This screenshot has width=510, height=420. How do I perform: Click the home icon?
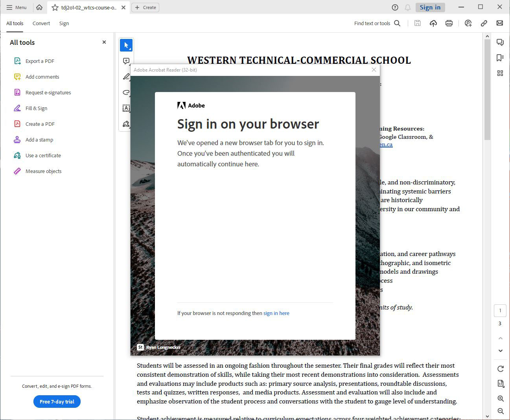pos(39,7)
